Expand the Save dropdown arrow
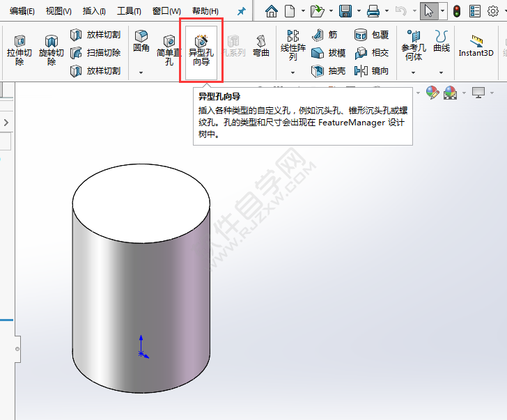This screenshot has width=507, height=420. tap(359, 11)
